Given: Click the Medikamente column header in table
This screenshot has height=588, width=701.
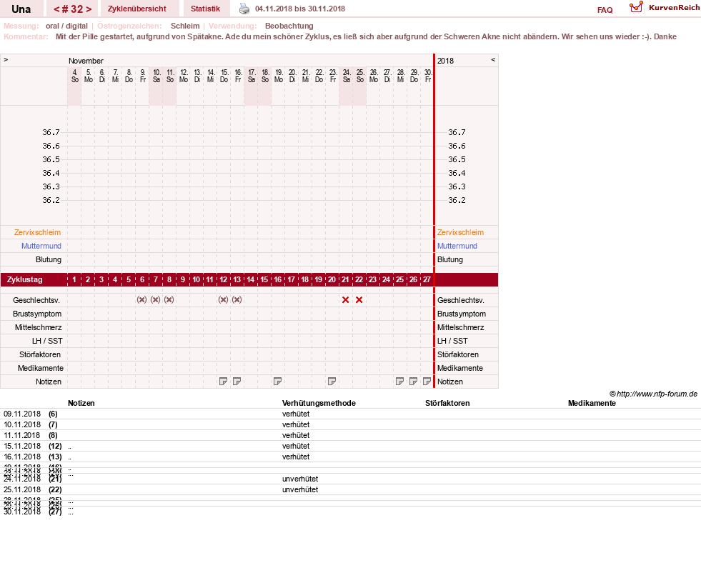Looking at the screenshot, I should pyautogui.click(x=592, y=403).
